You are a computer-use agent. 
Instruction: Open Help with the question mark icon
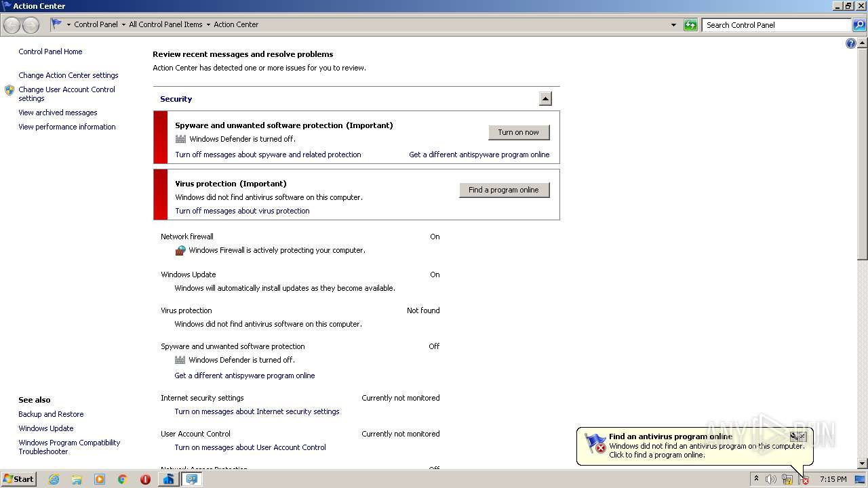(851, 43)
